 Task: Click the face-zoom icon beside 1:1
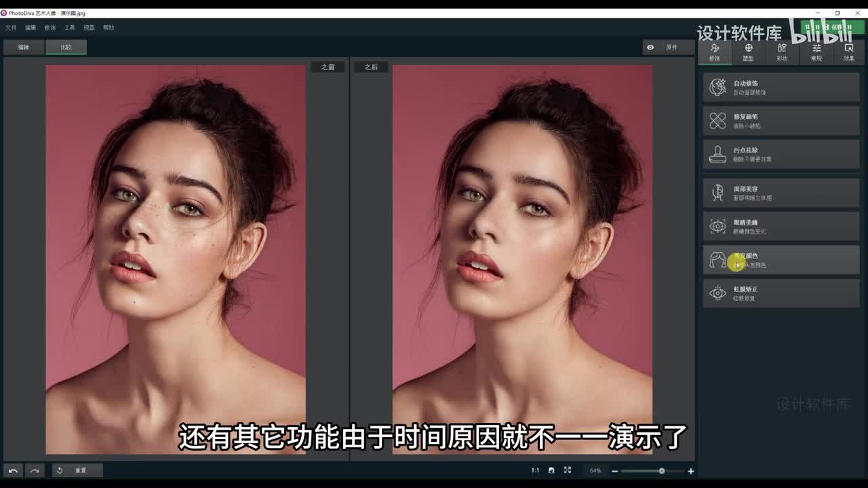551,470
